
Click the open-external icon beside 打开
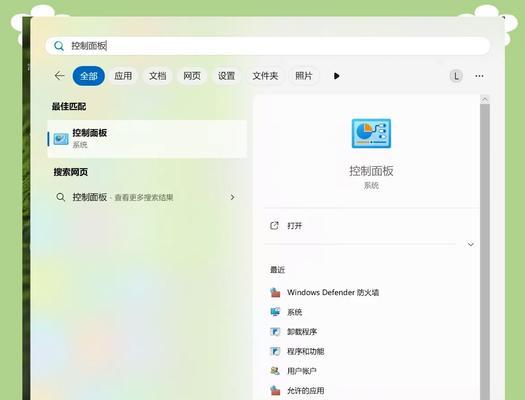(274, 226)
